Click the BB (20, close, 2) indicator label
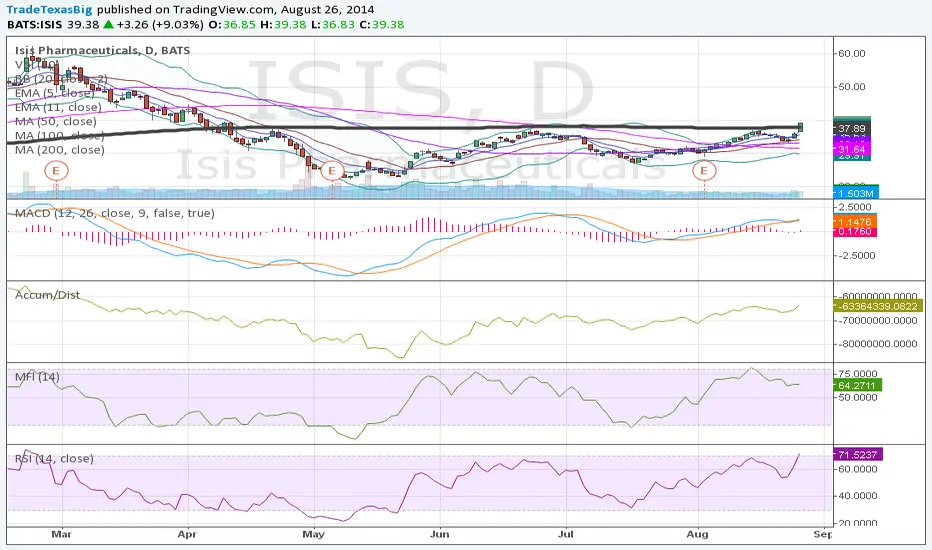Image resolution: width=932 pixels, height=550 pixels. [x=61, y=78]
